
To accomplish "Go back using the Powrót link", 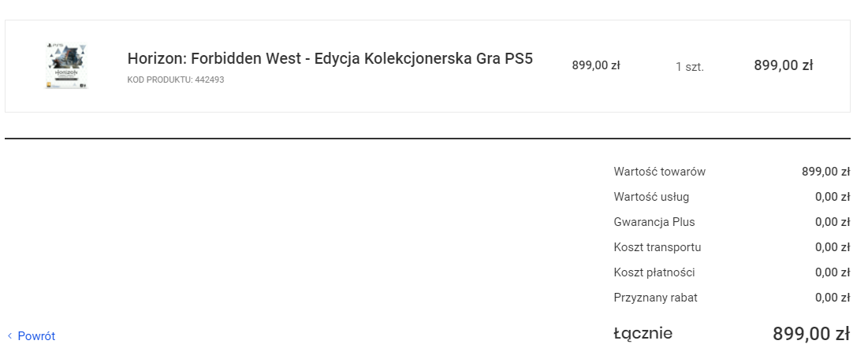I will pos(36,336).
